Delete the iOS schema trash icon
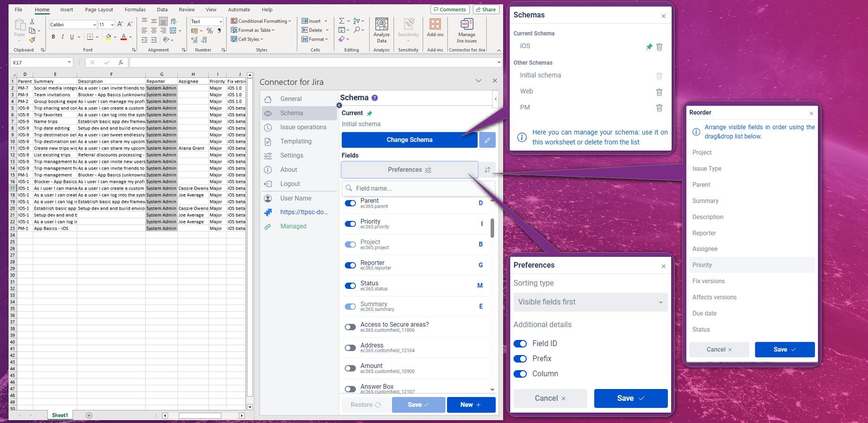Viewport: 868px width, 423px height. point(659,47)
